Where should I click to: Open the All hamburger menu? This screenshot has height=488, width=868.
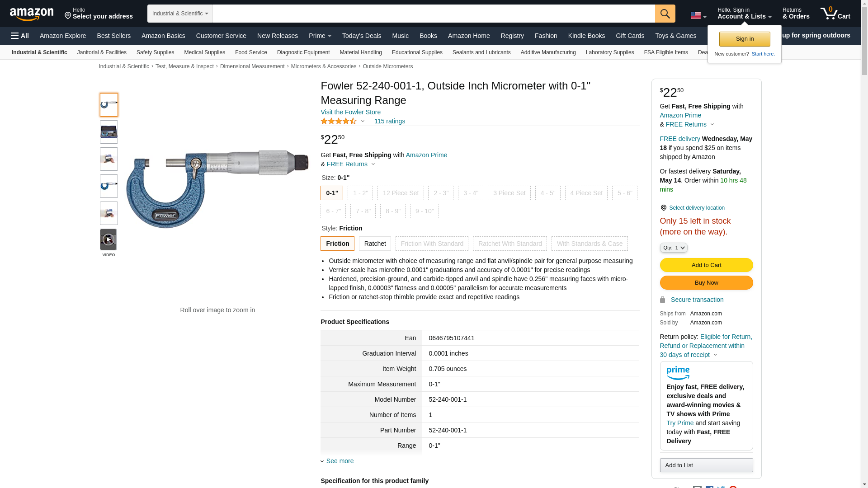[x=20, y=36]
